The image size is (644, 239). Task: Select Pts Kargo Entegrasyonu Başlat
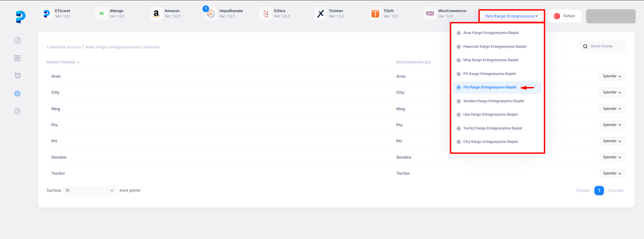click(490, 87)
